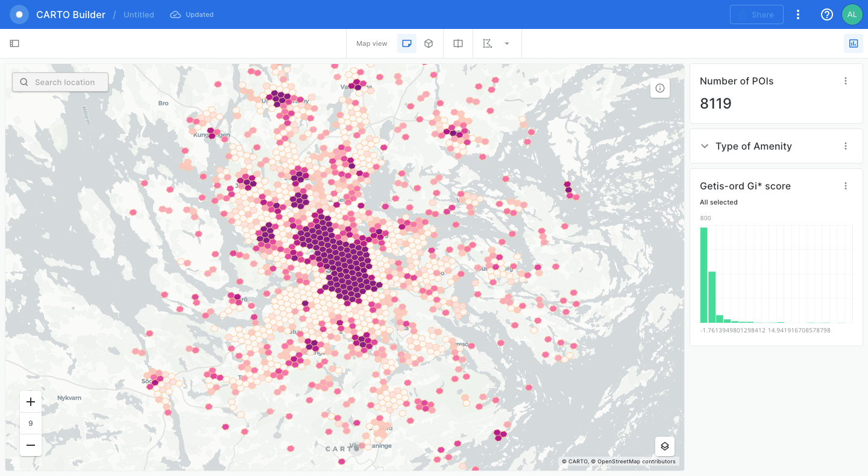Toggle the left sidebar panel
The width and height of the screenshot is (868, 476).
(14, 43)
